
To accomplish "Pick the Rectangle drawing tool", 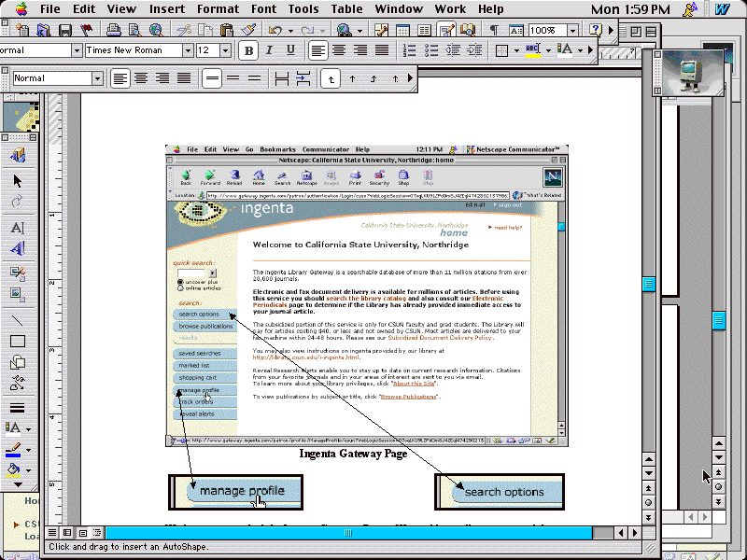I will pyautogui.click(x=18, y=342).
